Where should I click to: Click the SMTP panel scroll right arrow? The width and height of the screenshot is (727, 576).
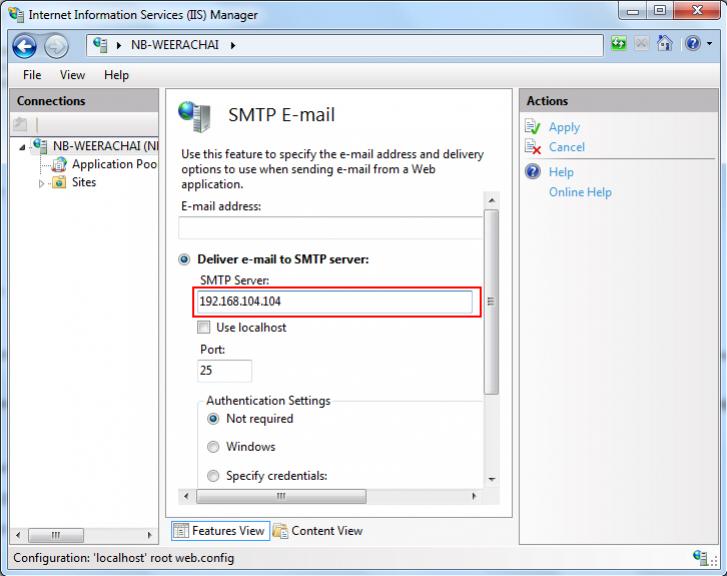(473, 496)
